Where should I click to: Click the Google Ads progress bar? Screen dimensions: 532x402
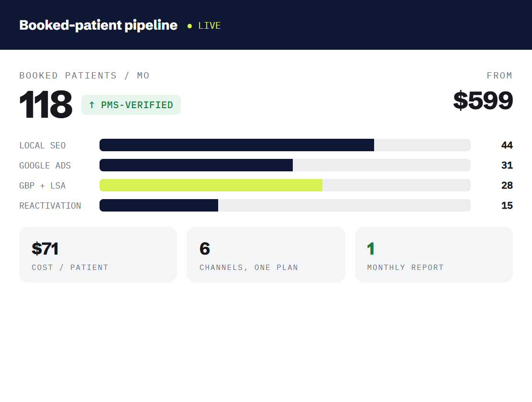tap(285, 165)
